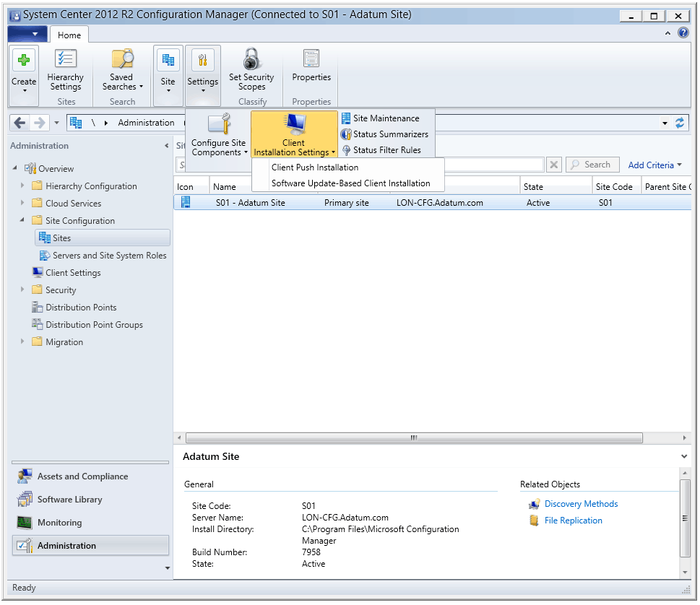Open Properties from the ribbon

pyautogui.click(x=311, y=65)
